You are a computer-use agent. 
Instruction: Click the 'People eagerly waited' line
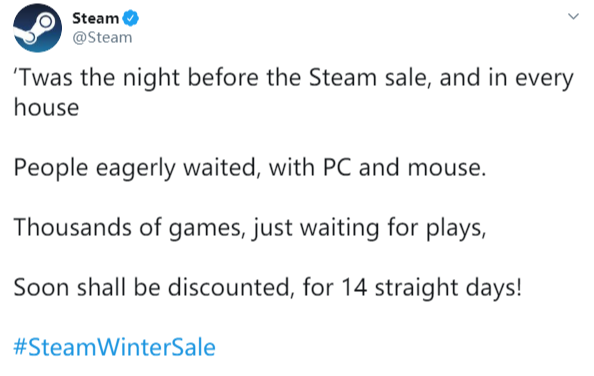(x=250, y=167)
